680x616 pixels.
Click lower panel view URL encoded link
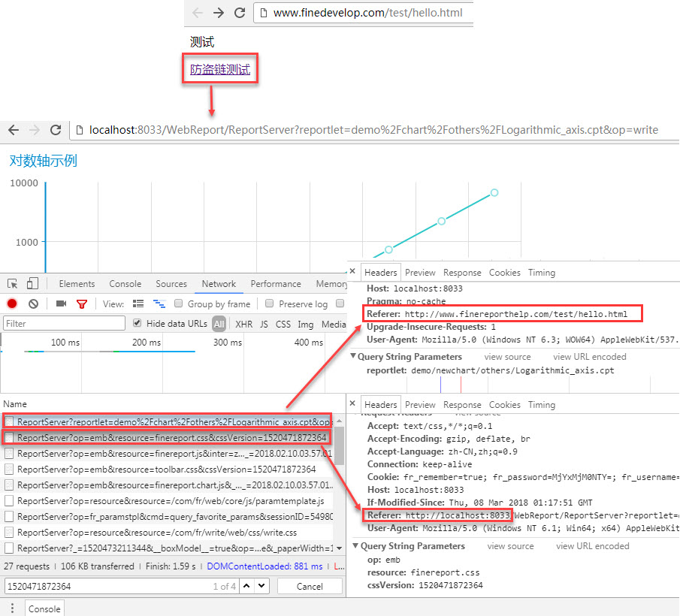[x=593, y=546]
